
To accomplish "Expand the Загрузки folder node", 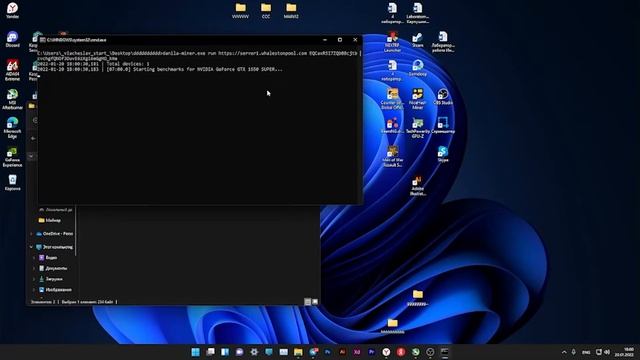I will 34,279.
